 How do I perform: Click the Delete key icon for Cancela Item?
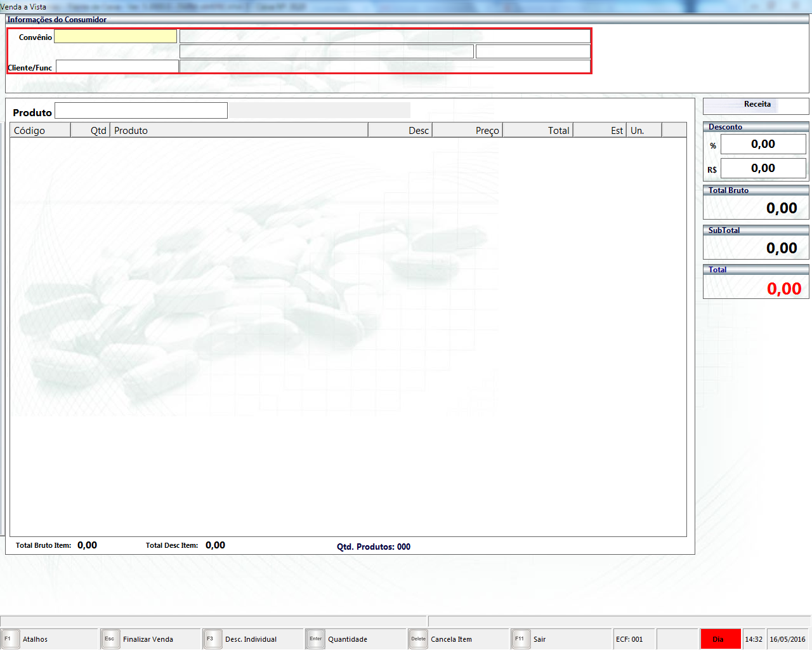(418, 639)
